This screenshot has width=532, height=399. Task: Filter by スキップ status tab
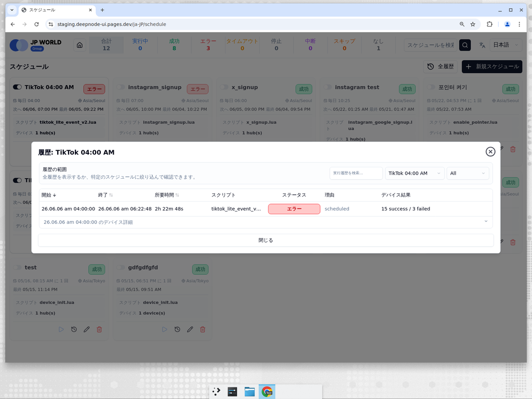pyautogui.click(x=344, y=45)
